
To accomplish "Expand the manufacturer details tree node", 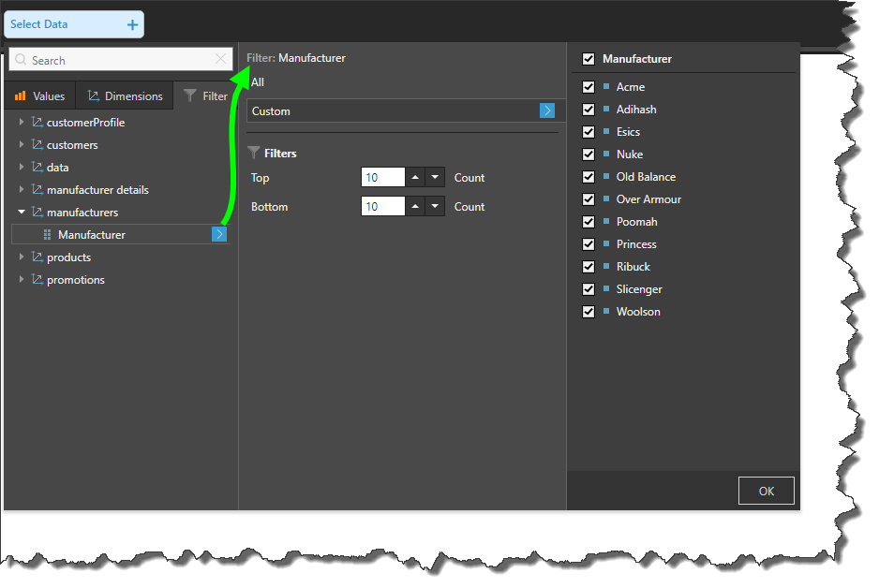I will [22, 189].
